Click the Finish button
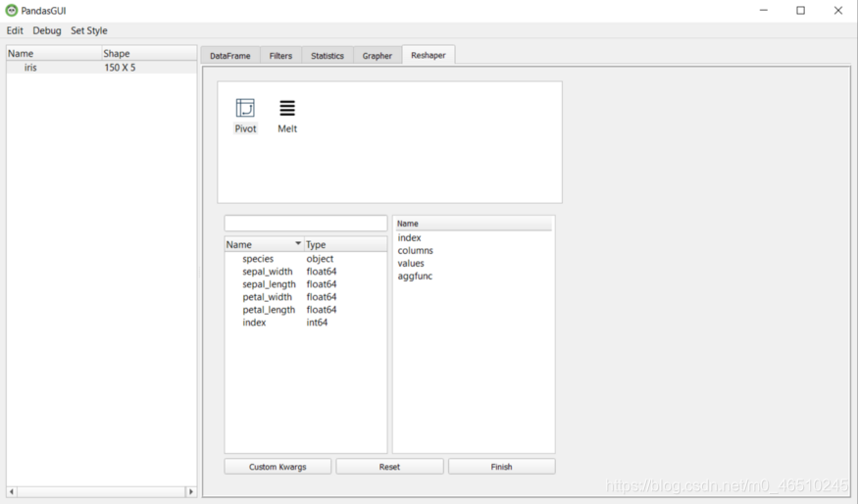The height and width of the screenshot is (504, 858). (501, 467)
